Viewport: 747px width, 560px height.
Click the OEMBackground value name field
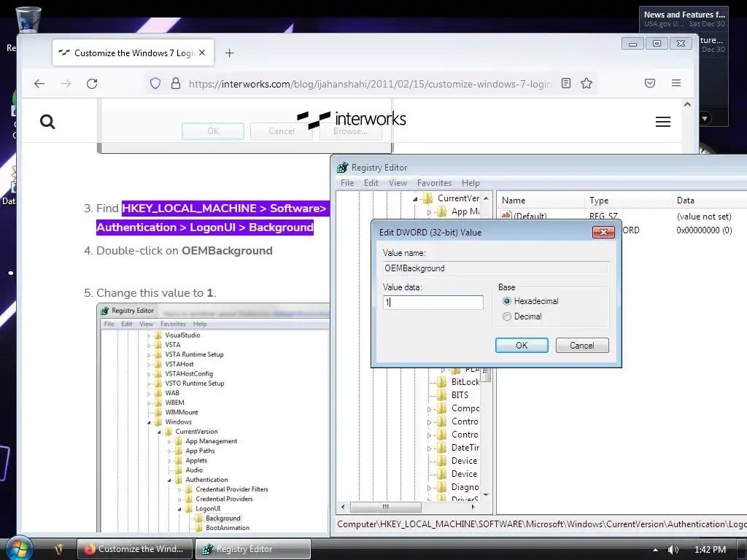[496, 268]
